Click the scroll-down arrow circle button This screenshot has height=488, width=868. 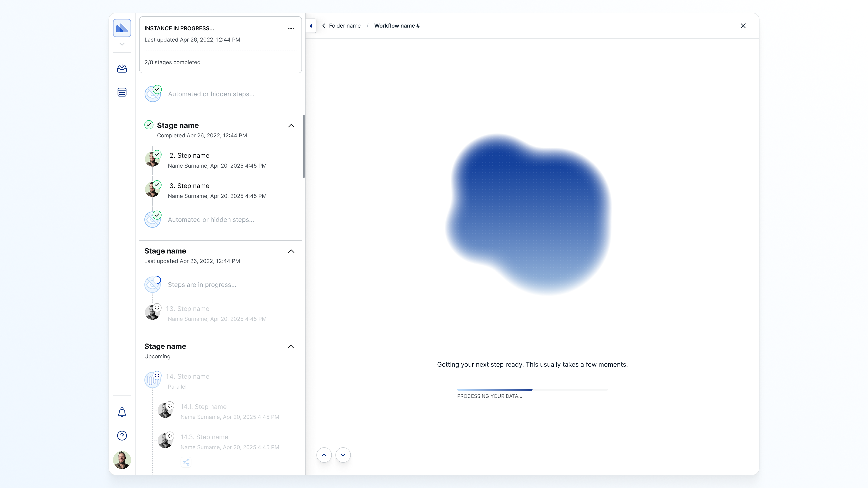(x=343, y=455)
